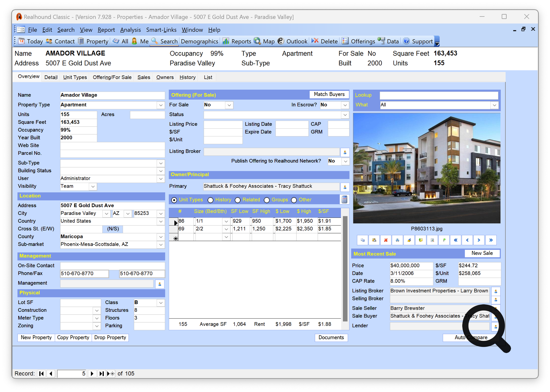The width and height of the screenshot is (550, 392).
Task: Jump to the first image with double-left arrows
Action: (456, 240)
